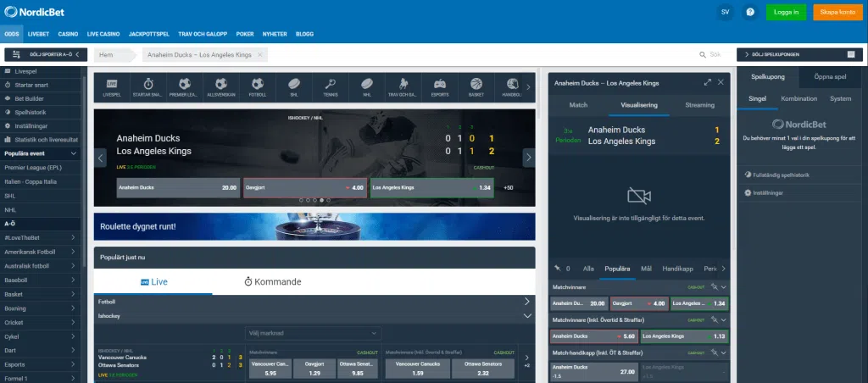Show previous banner slide arrow
The image size is (868, 383).
[100, 158]
